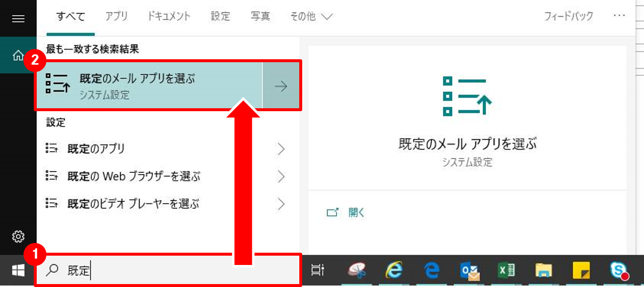Open Internet Explorer from taskbar
Image resolution: width=644 pixels, height=287 pixels.
click(x=394, y=270)
